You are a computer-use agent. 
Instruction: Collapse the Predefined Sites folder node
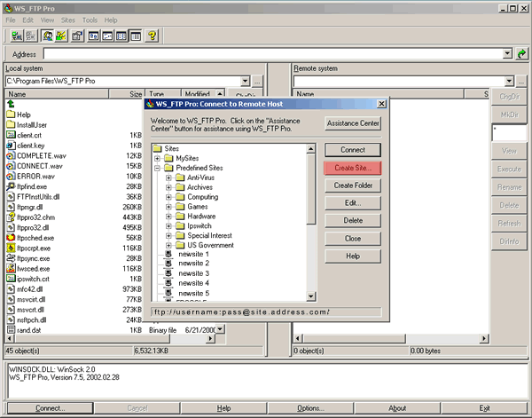[157, 168]
